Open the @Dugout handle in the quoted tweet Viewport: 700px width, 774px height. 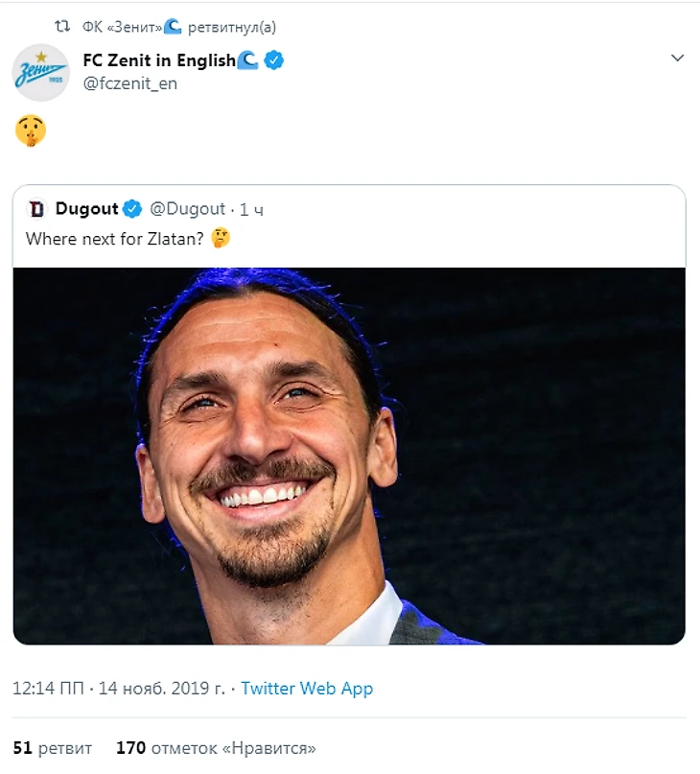[x=188, y=209]
